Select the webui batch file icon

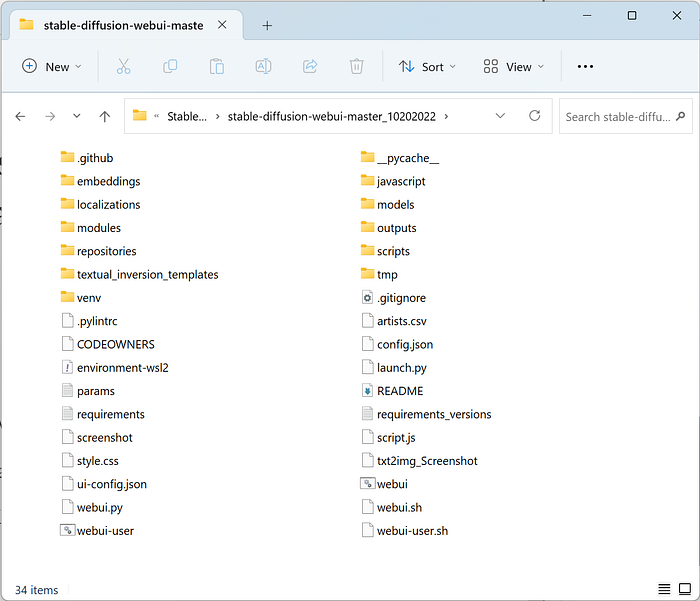[x=367, y=484]
